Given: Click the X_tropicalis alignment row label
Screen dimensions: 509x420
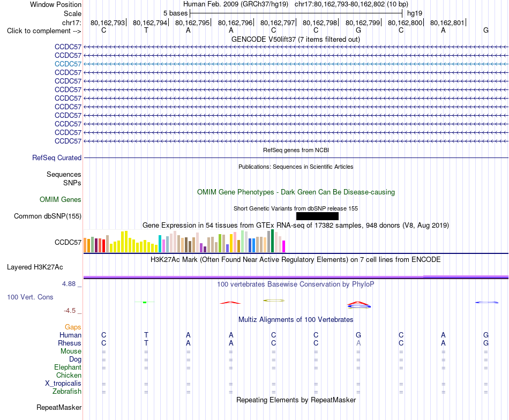Looking at the screenshot, I should pyautogui.click(x=63, y=384).
